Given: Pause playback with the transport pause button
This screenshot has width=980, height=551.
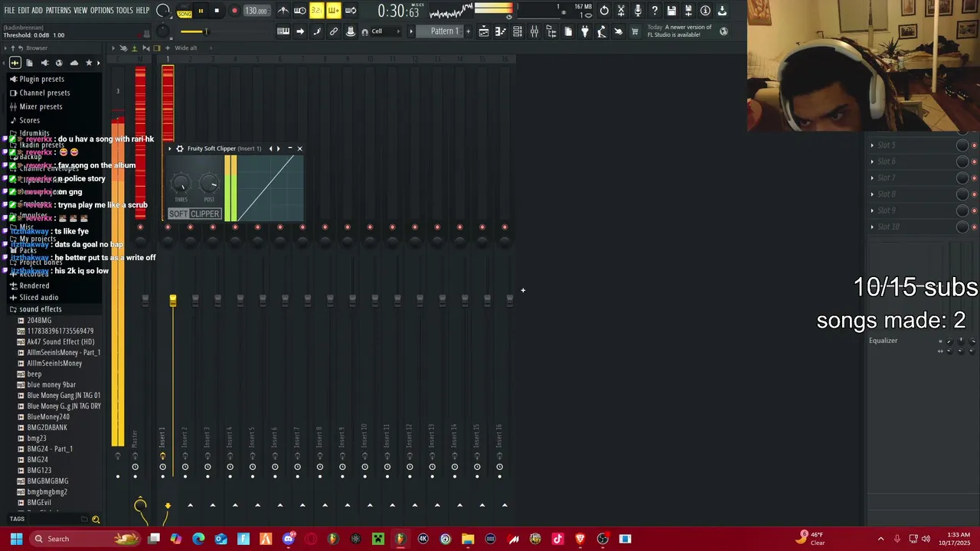Looking at the screenshot, I should 201,11.
